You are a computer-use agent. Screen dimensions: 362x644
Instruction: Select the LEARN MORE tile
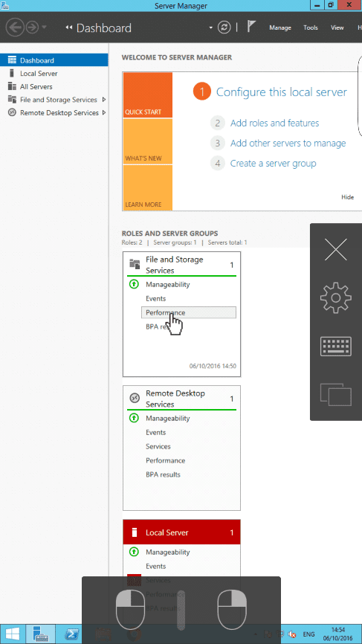[148, 187]
